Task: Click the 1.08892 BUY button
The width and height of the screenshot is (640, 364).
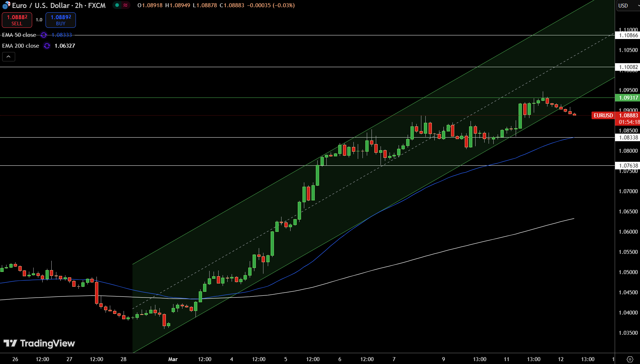Action: 61,20
